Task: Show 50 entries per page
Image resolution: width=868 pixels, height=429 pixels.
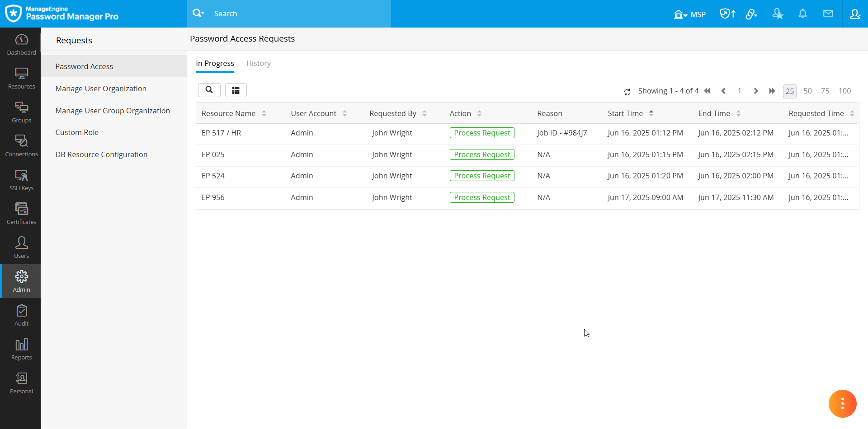Action: (807, 91)
